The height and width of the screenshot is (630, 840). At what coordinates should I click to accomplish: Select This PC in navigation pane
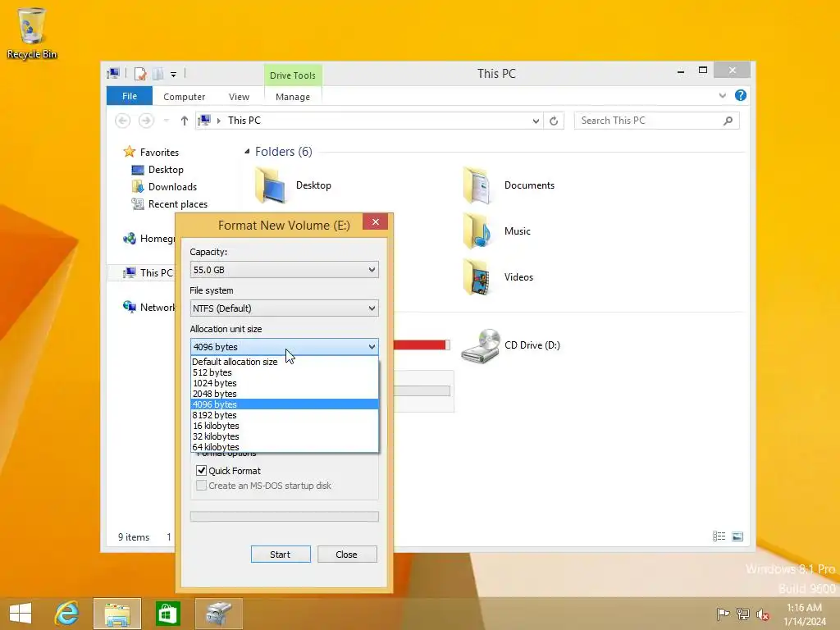[149, 272]
